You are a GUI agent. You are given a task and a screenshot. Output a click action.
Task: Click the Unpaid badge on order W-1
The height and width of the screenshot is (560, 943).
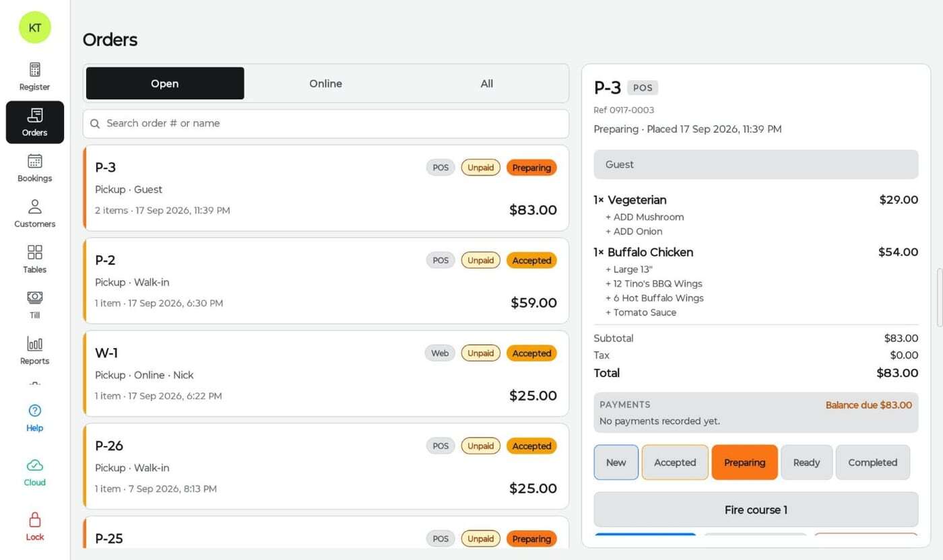pos(481,353)
